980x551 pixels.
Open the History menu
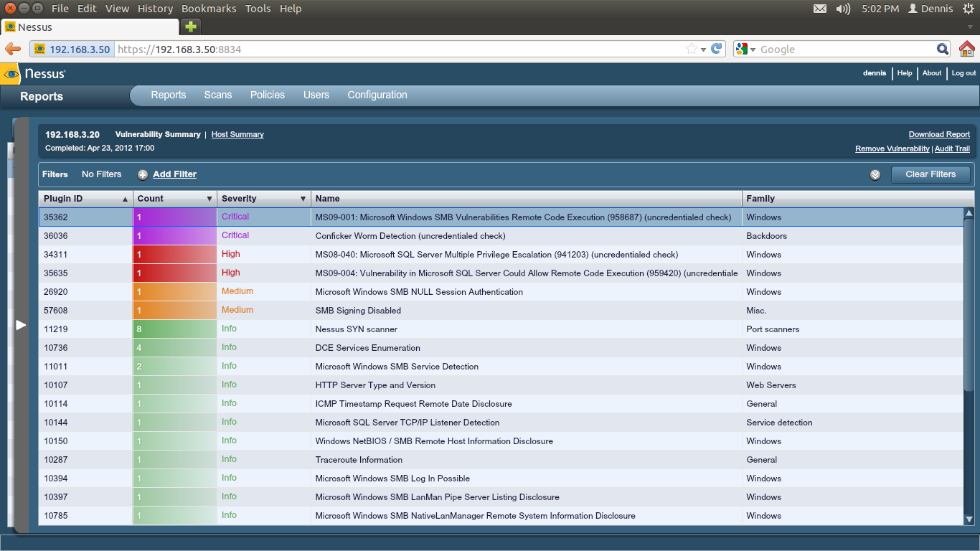click(x=155, y=9)
